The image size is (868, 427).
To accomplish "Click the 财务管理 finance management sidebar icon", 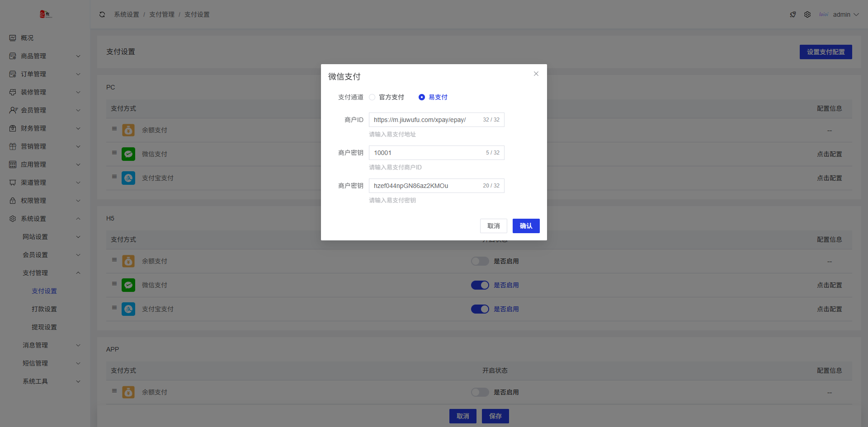I will (12, 128).
